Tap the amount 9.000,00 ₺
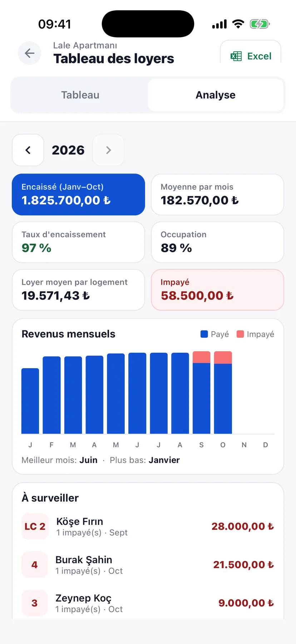296x644 pixels. pyautogui.click(x=246, y=603)
